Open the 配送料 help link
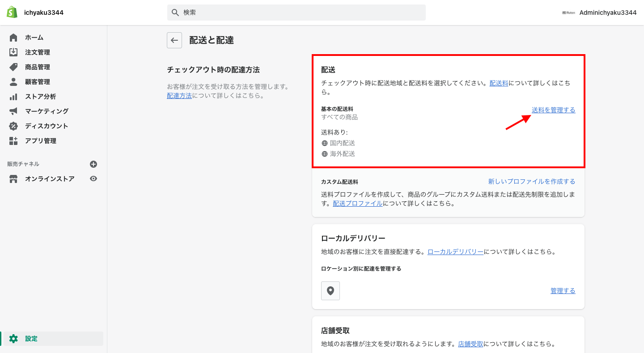Viewport: 644px width, 353px height. pos(499,83)
